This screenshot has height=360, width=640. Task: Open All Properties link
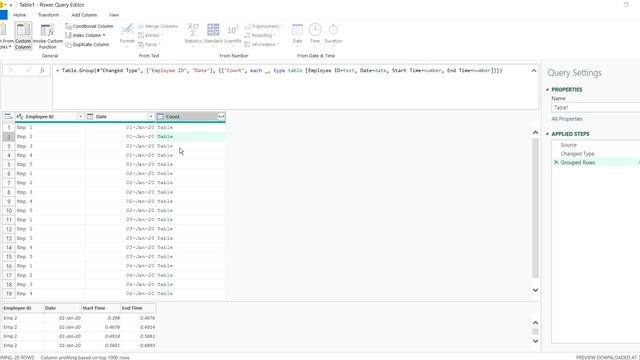pyautogui.click(x=567, y=119)
